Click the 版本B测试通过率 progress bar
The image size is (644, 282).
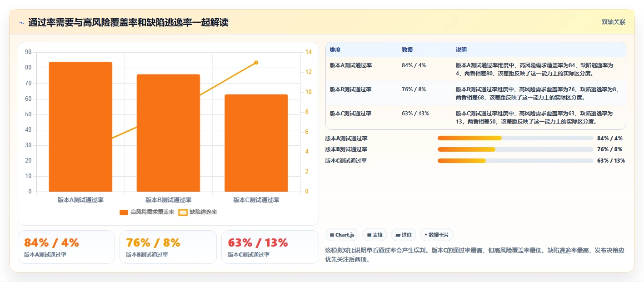[x=515, y=149]
